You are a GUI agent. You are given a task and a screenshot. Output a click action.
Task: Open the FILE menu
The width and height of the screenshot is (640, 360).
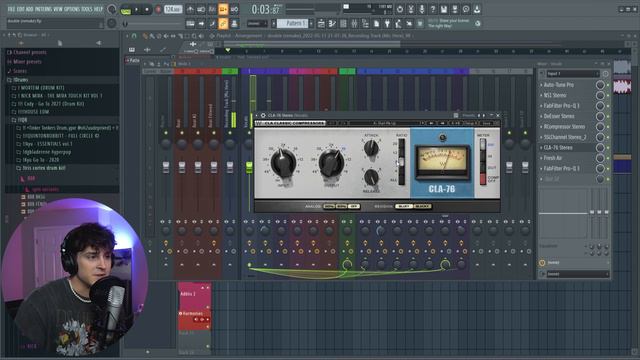[x=12, y=9]
